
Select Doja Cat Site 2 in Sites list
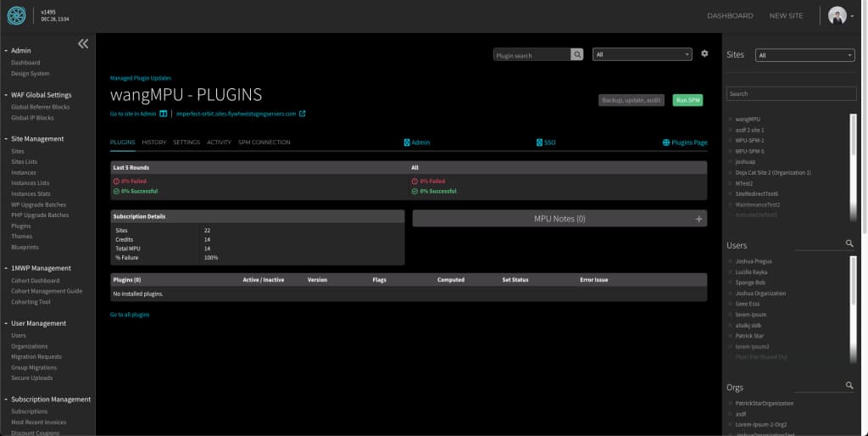pos(773,172)
